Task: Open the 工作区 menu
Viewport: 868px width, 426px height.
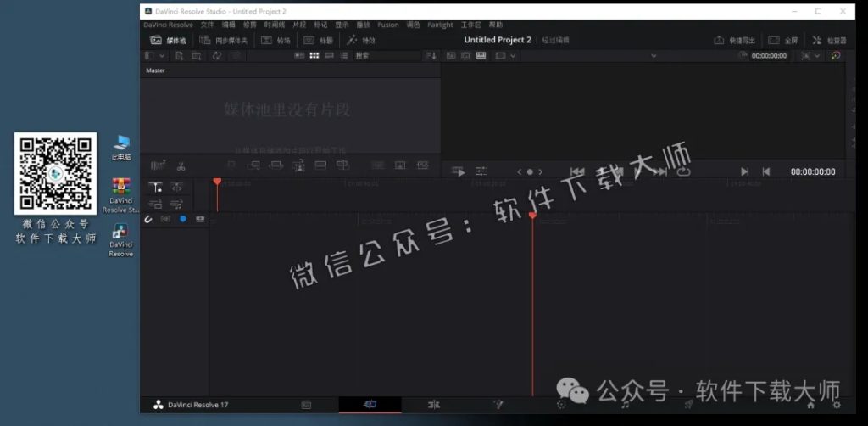Action: [x=470, y=25]
